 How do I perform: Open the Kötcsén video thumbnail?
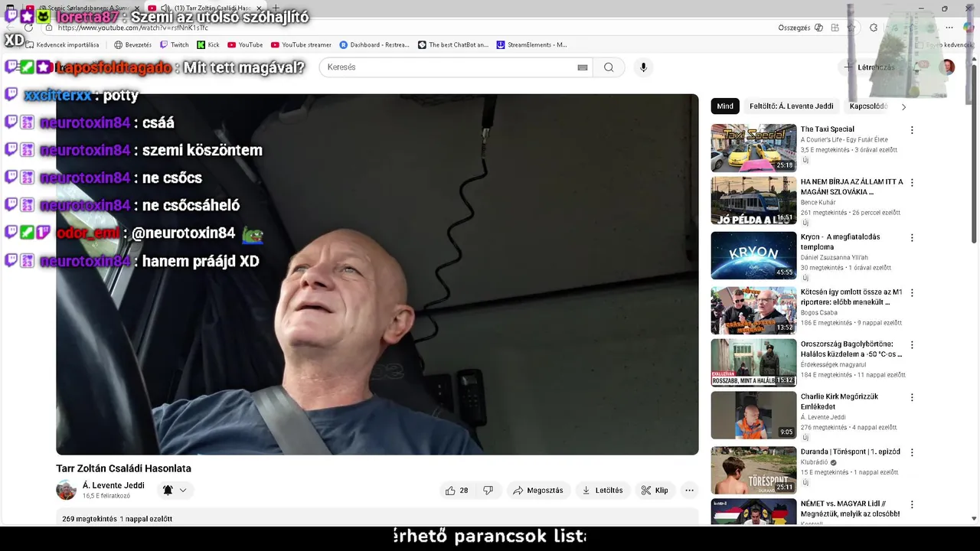point(753,310)
